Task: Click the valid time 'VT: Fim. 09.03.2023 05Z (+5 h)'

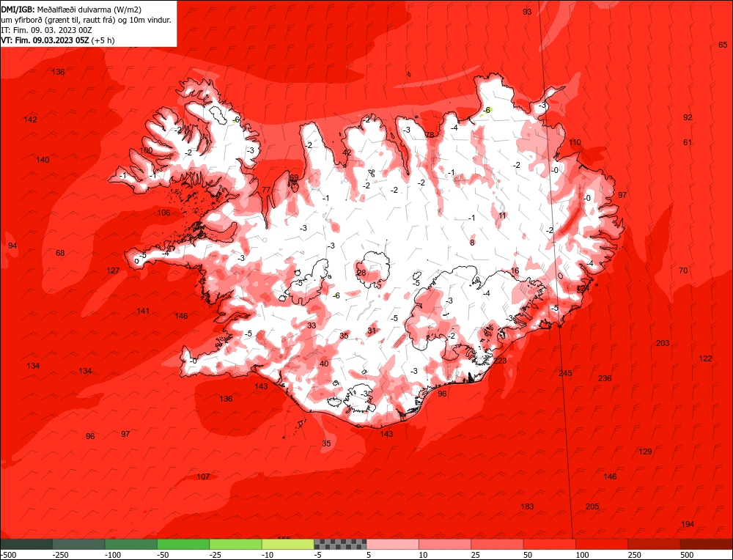Action: 57,40
